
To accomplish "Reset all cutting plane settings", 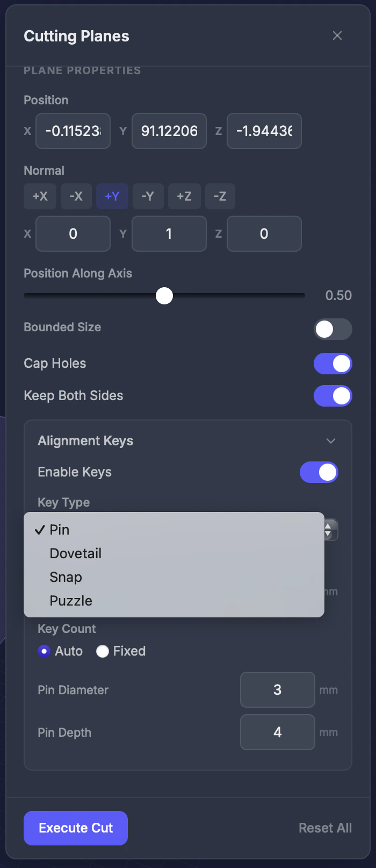I will (326, 828).
